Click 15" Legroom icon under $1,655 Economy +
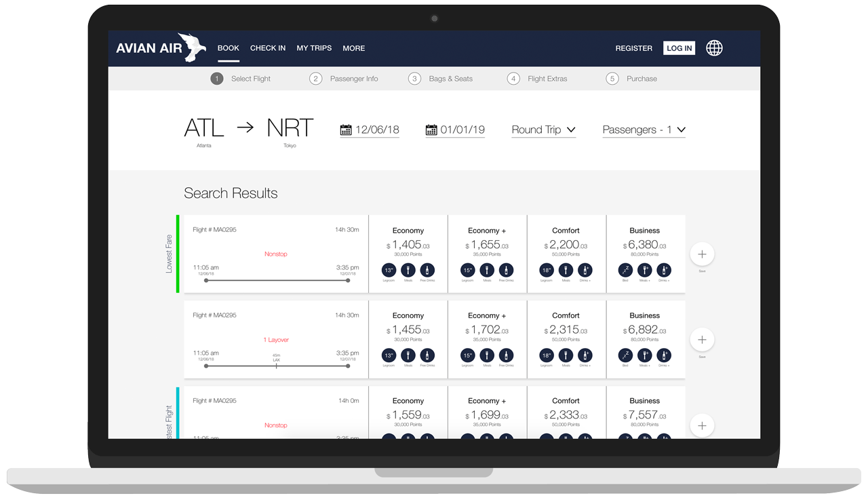 click(468, 270)
